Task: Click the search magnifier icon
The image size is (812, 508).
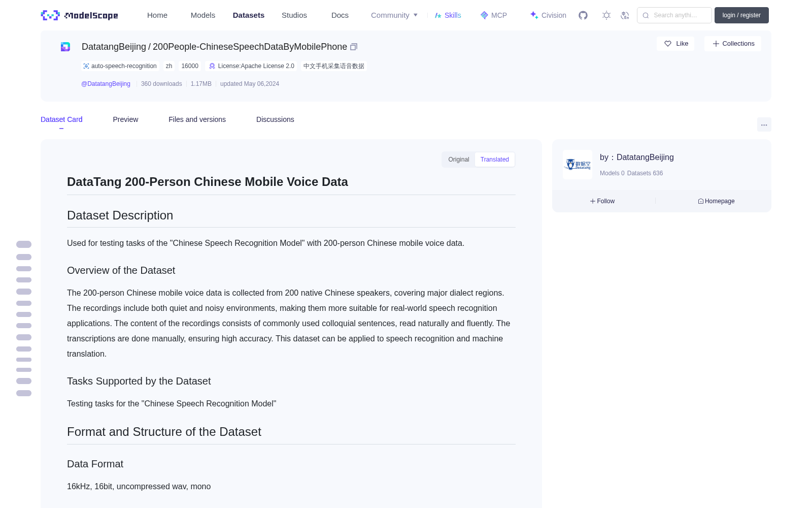Action: point(646,15)
